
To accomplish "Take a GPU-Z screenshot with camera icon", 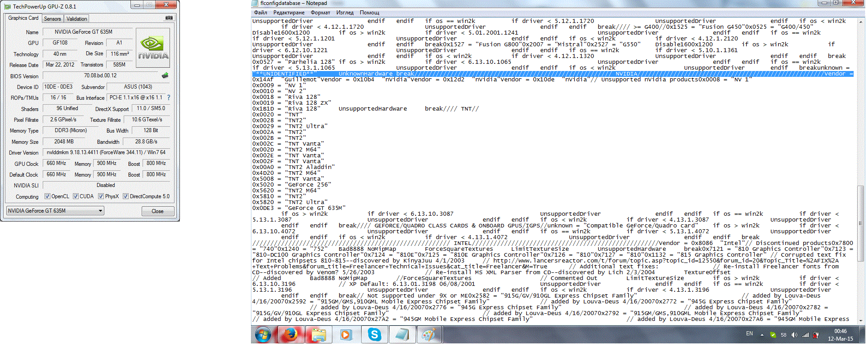I will click(x=169, y=18).
